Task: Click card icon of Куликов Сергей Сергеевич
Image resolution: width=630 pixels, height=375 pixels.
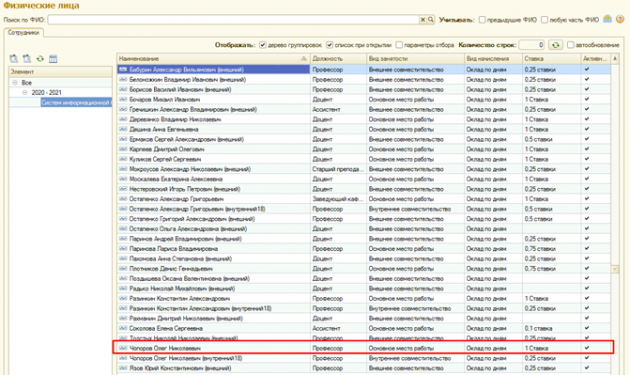Action: [123, 159]
